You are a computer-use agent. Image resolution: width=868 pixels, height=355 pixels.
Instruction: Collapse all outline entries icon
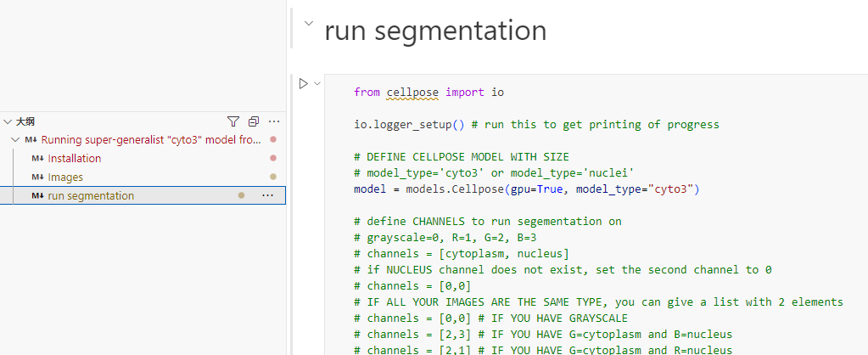pyautogui.click(x=254, y=121)
